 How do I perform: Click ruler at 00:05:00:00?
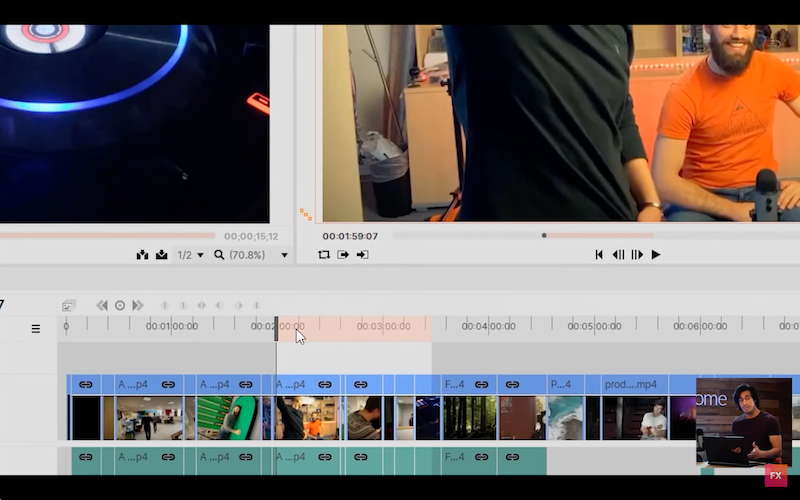click(x=594, y=327)
